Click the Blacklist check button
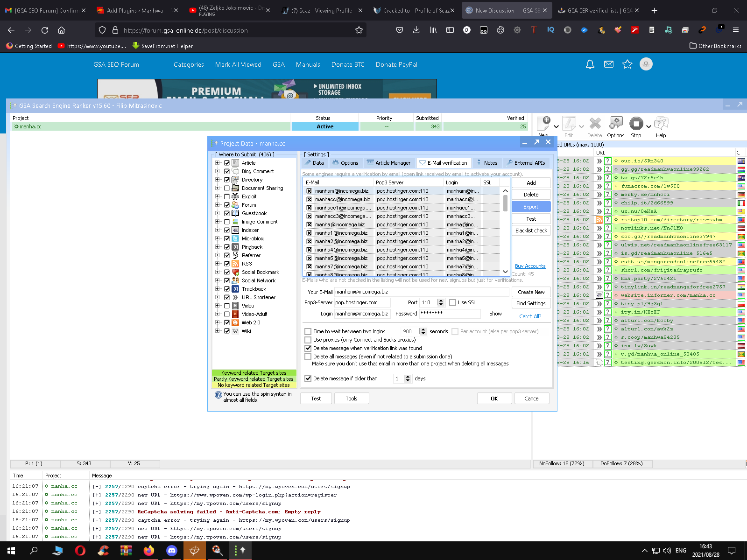This screenshot has width=747, height=560. [531, 231]
